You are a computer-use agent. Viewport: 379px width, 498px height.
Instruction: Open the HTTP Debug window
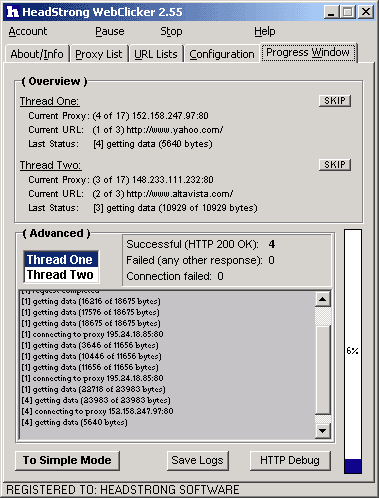(290, 460)
